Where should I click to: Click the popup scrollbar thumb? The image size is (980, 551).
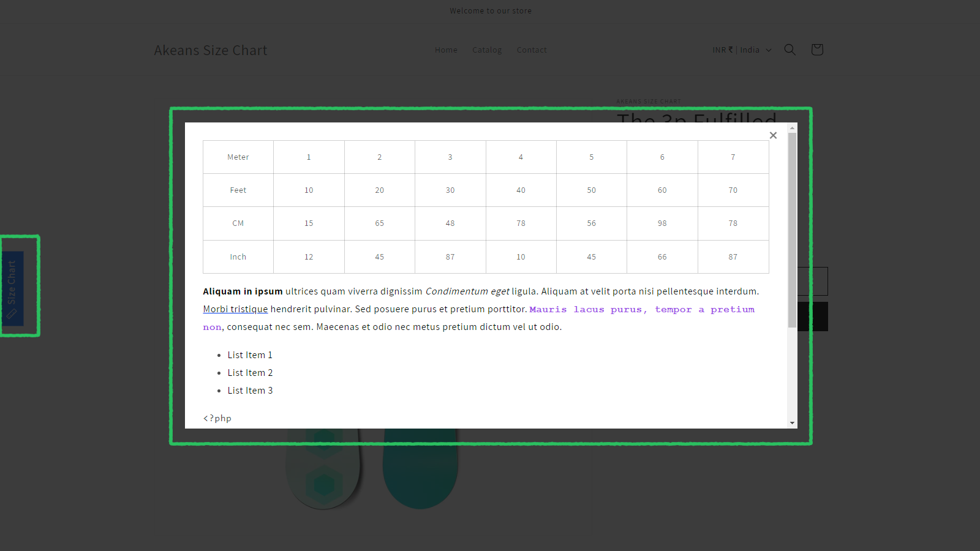(x=792, y=230)
